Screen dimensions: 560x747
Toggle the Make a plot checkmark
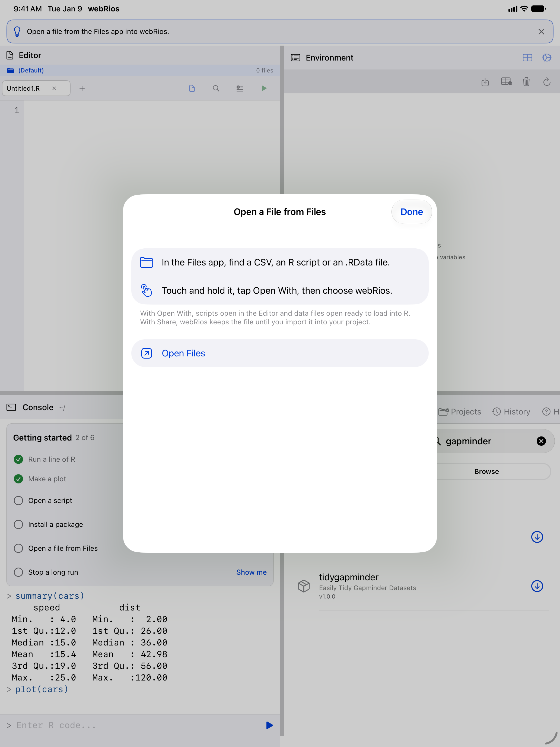18,479
